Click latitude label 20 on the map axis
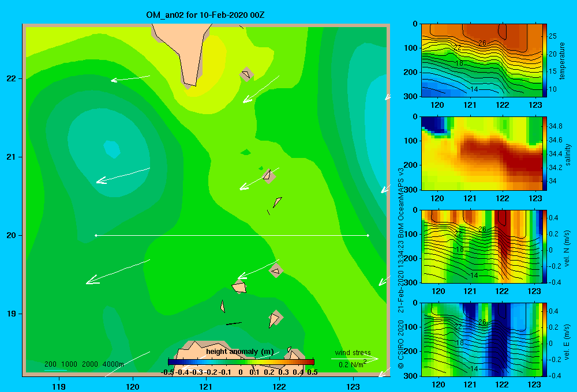The width and height of the screenshot is (577, 392). tap(12, 235)
